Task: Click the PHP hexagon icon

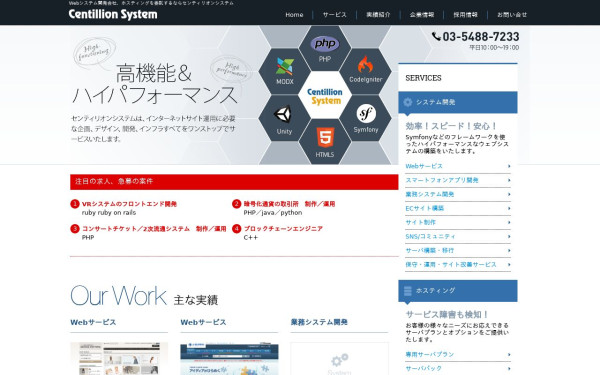Action: click(x=324, y=48)
